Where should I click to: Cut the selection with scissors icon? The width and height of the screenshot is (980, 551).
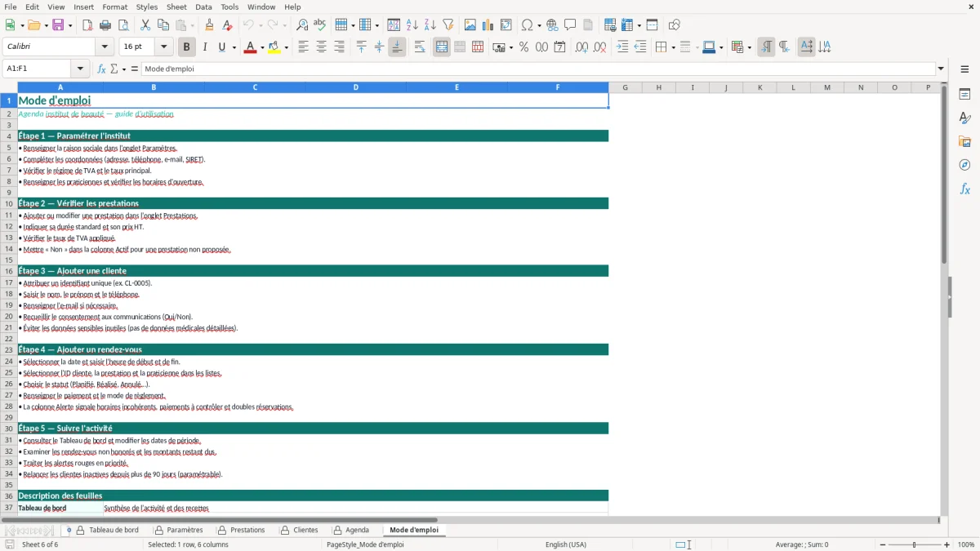[x=145, y=25]
